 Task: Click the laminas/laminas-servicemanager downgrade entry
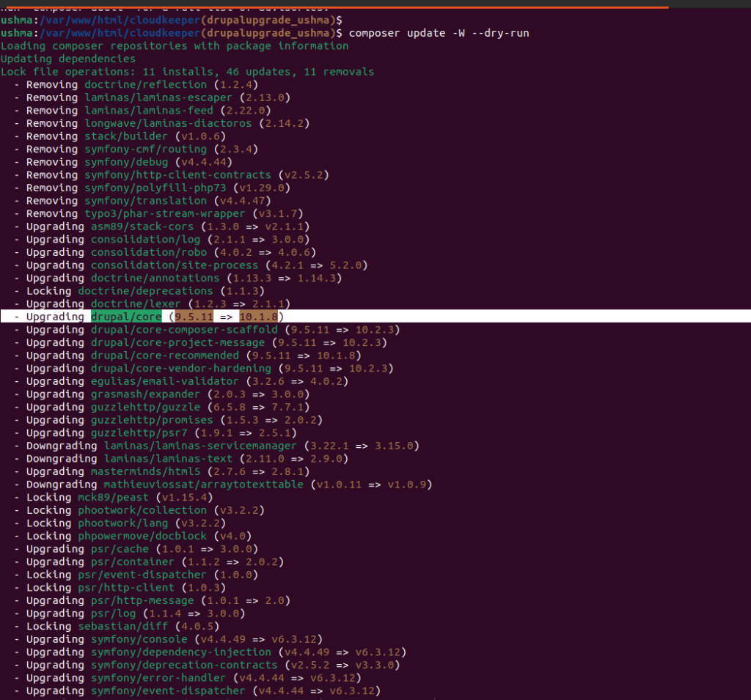click(199, 446)
